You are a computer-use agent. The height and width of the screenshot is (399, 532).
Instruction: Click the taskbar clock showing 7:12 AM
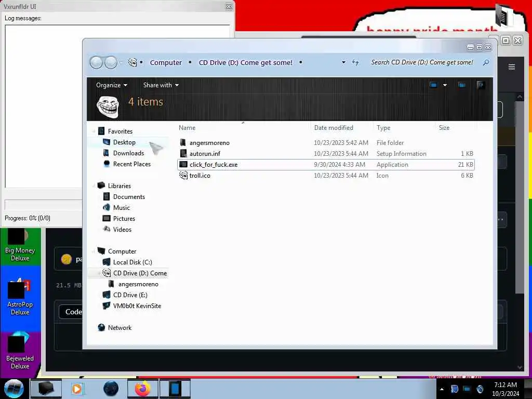pos(505,389)
